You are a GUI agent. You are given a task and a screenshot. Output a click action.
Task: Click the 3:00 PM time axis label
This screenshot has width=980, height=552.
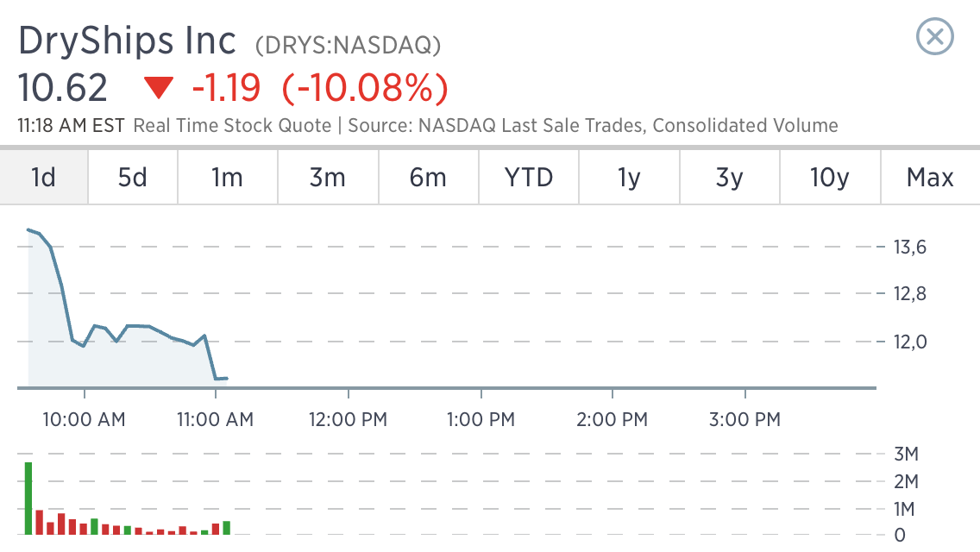click(x=745, y=419)
